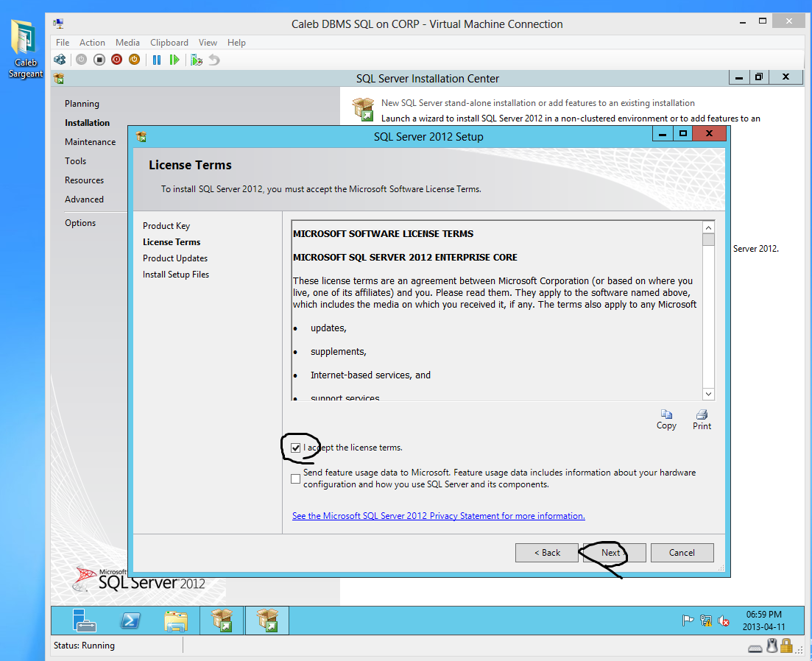Select Planning in Installation Center
The image size is (812, 661).
(x=82, y=104)
